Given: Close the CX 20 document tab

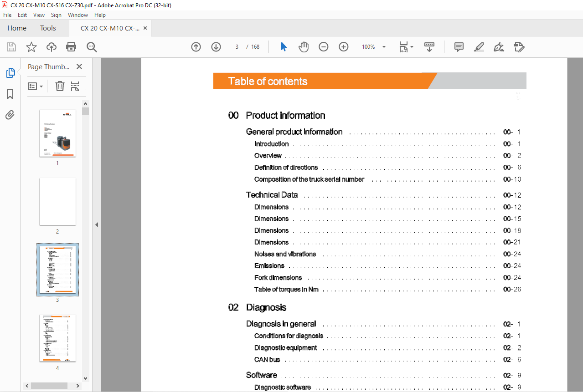Looking at the screenshot, I should click(145, 28).
